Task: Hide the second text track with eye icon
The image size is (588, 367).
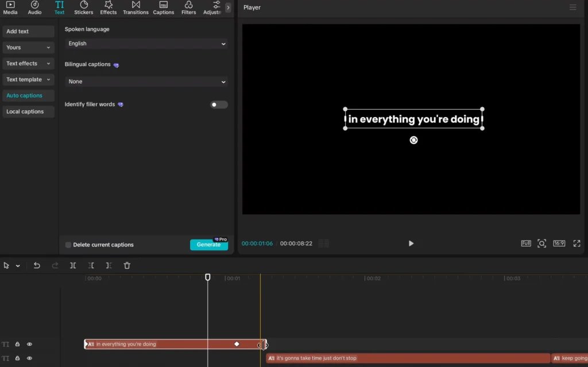Action: pyautogui.click(x=29, y=358)
